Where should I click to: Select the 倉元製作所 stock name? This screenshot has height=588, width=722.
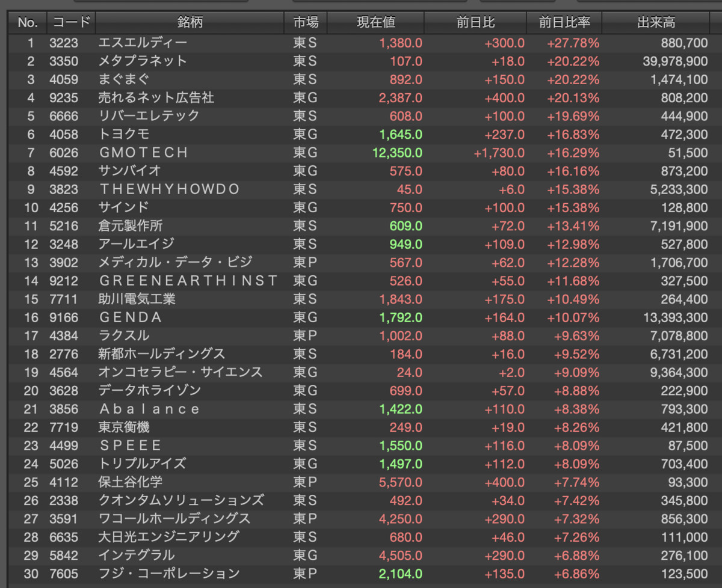click(x=130, y=226)
